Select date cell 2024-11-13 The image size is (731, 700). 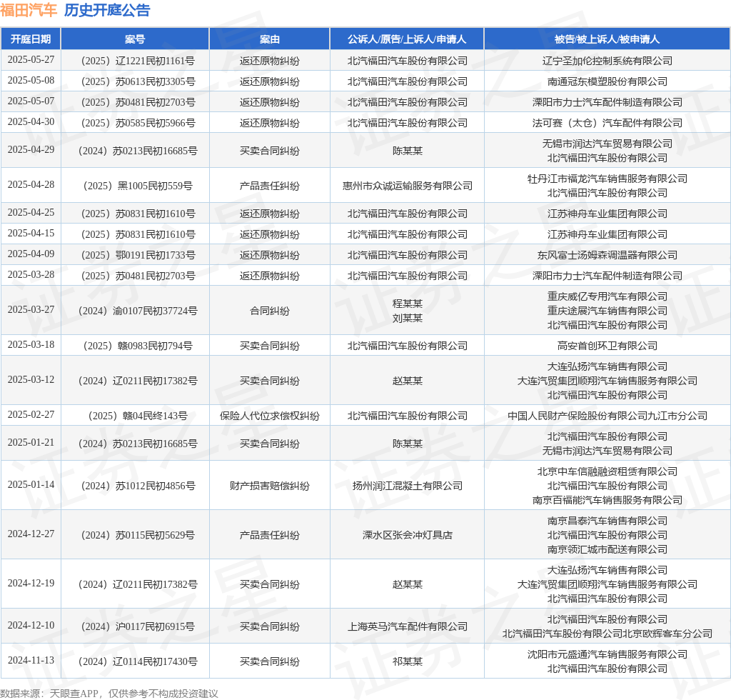point(31,661)
